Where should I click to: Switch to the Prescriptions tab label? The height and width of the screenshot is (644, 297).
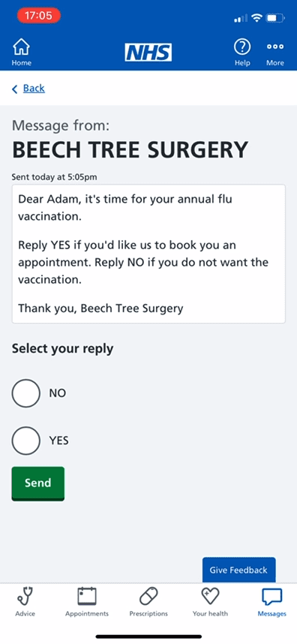pyautogui.click(x=148, y=614)
